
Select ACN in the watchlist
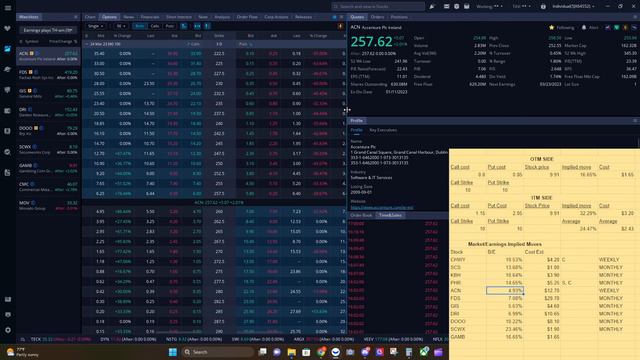point(48,56)
